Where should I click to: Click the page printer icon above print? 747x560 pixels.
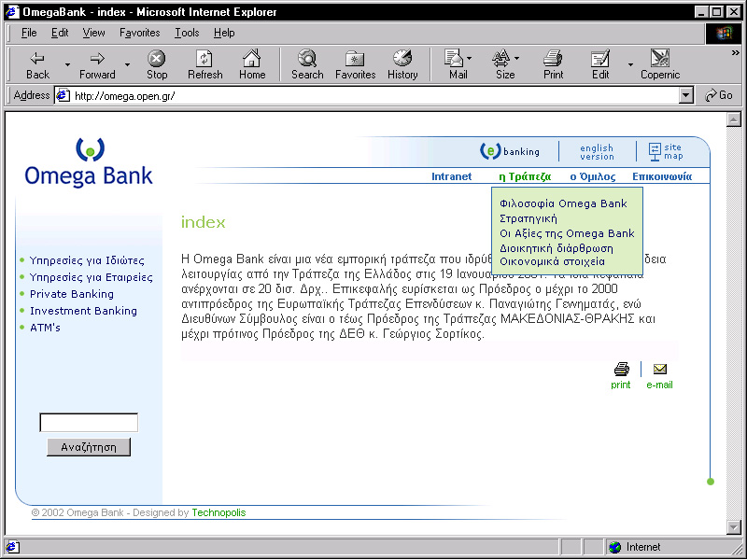click(x=621, y=369)
